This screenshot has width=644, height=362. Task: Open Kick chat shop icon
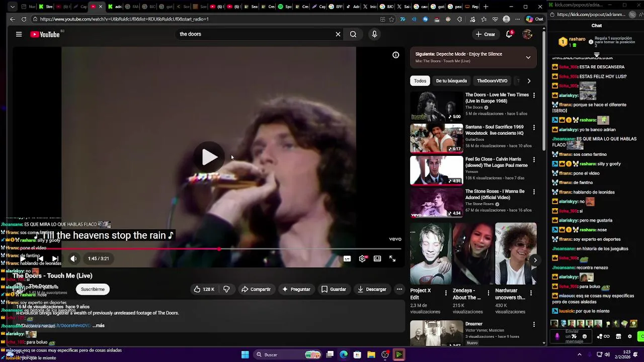click(x=618, y=336)
